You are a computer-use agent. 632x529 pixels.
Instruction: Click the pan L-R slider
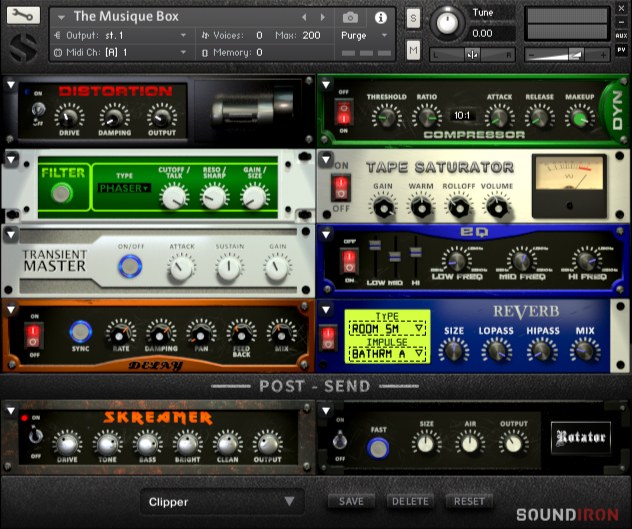point(472,54)
